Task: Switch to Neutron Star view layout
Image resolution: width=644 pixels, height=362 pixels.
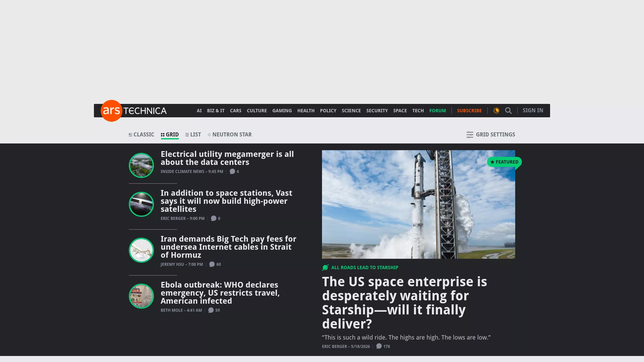Action: point(230,135)
